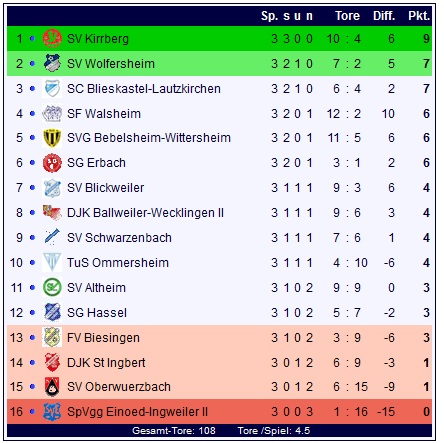Click the SV Schwarzenbach team name

pos(119,238)
